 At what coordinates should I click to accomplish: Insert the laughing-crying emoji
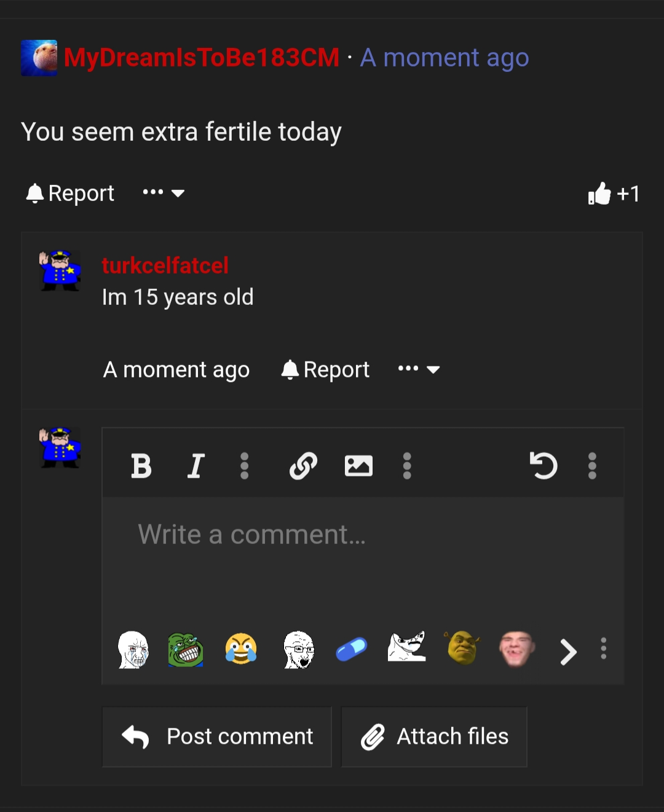point(241,650)
